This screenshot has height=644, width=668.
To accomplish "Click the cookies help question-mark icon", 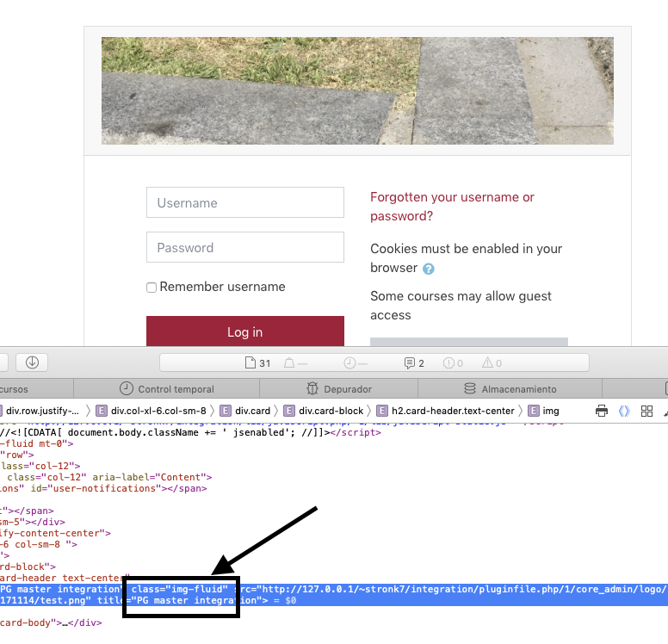I will (429, 269).
